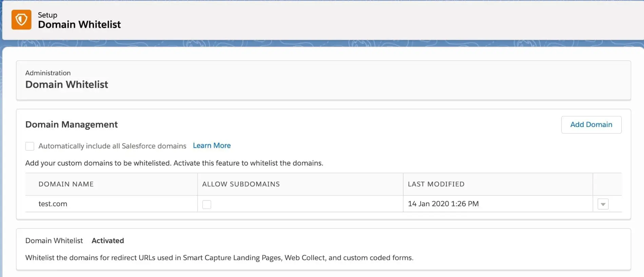This screenshot has width=644, height=277.
Task: Click the 14 Jan 2020 timestamp cell
Action: coord(443,204)
